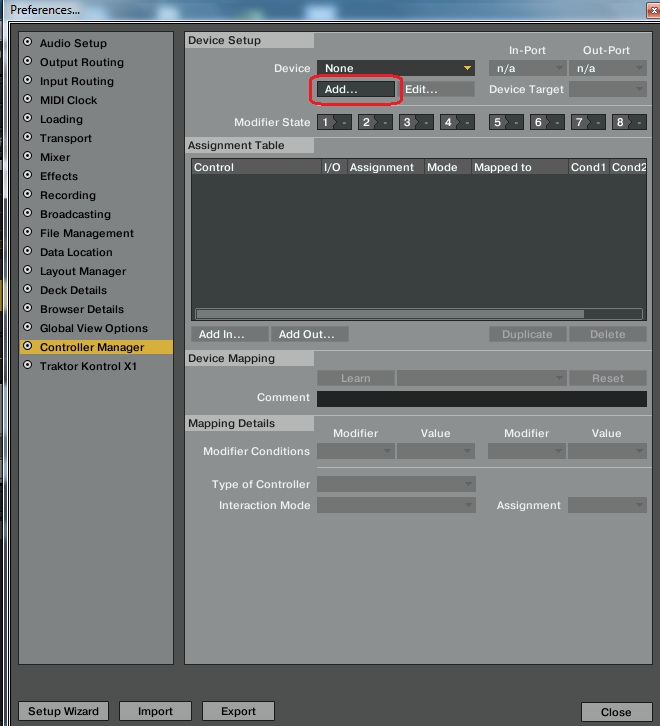660x726 pixels.
Task: Click the bullet icon beside Mixer
Action: [x=28, y=156]
